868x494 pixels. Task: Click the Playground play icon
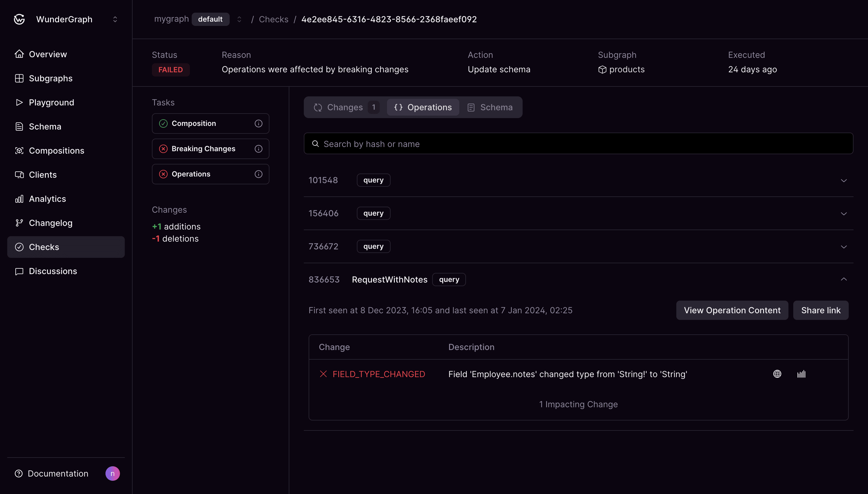(19, 102)
